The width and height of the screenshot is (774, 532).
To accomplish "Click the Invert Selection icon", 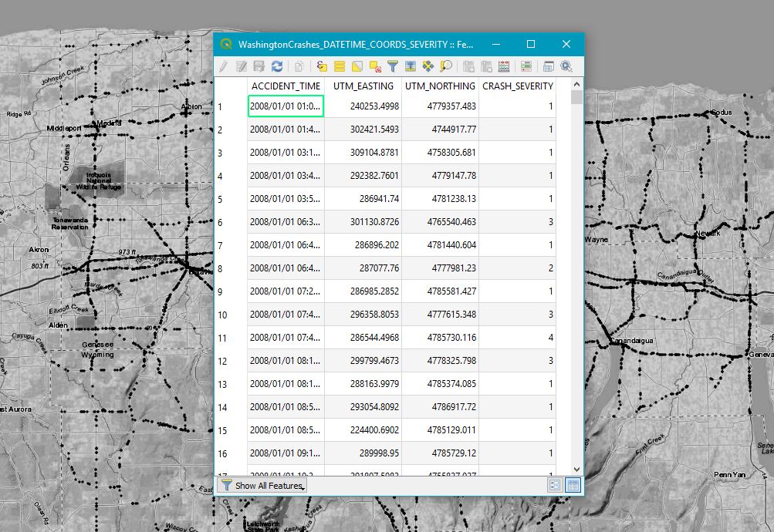I will [x=357, y=67].
